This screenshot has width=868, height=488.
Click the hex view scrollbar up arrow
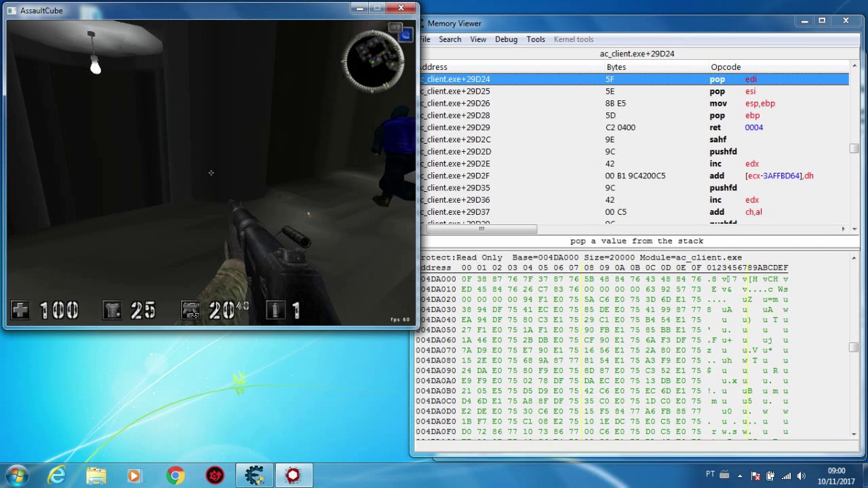pyautogui.click(x=854, y=257)
